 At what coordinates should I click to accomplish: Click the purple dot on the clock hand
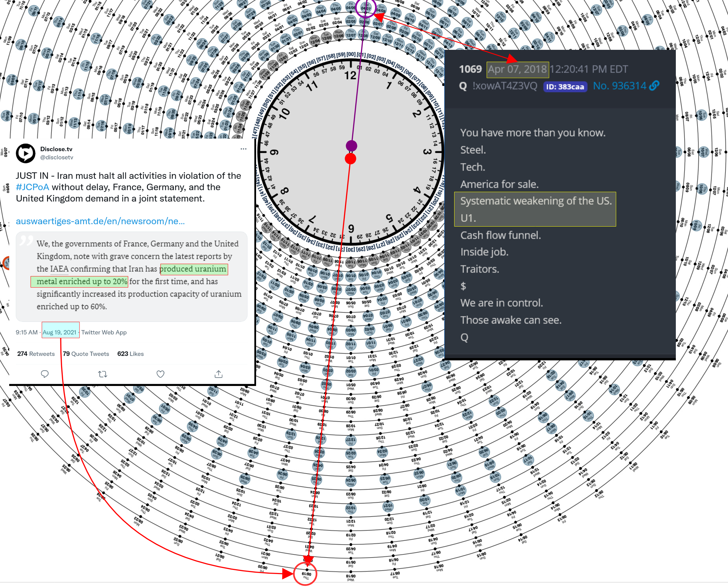point(351,146)
